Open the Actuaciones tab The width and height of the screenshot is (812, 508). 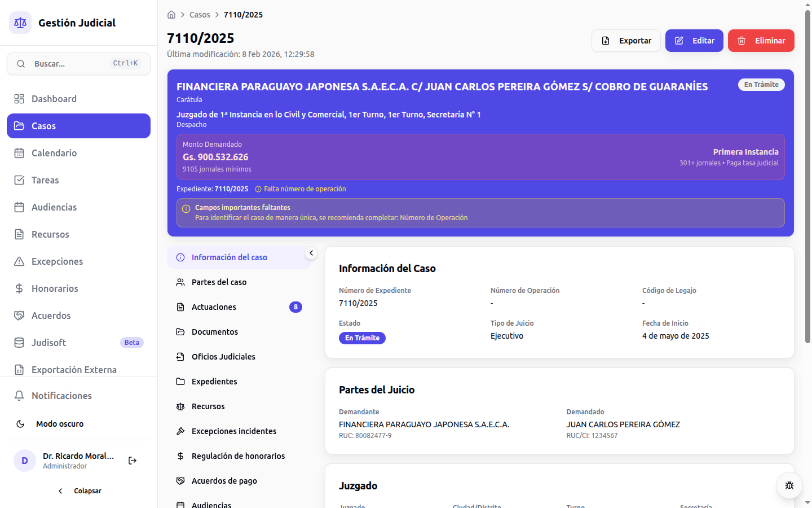click(x=239, y=307)
